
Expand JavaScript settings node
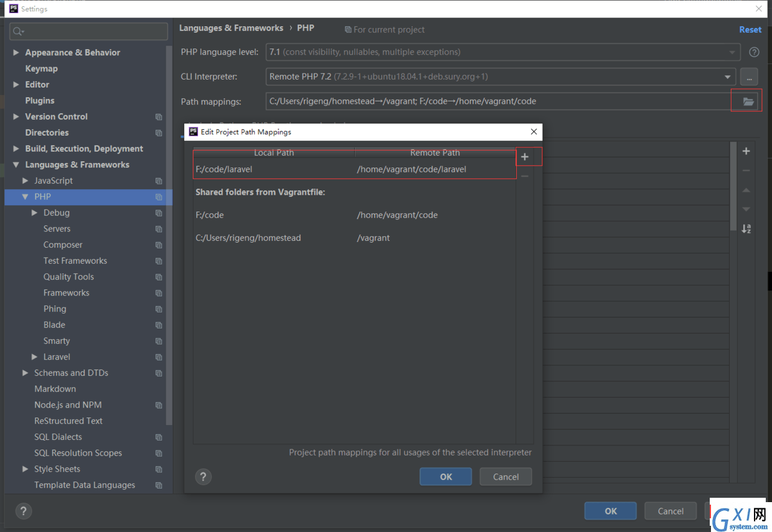click(26, 181)
